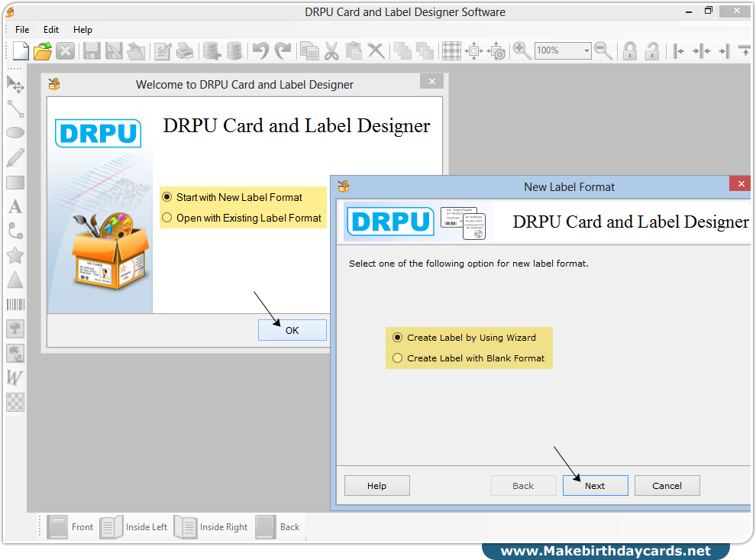Click Cancel in New Label Format dialog

667,486
